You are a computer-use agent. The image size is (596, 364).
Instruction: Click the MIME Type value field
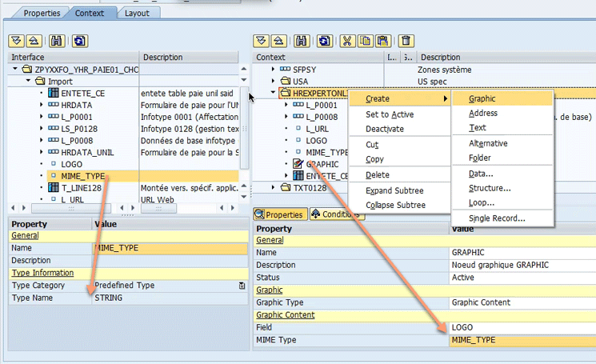click(x=521, y=340)
